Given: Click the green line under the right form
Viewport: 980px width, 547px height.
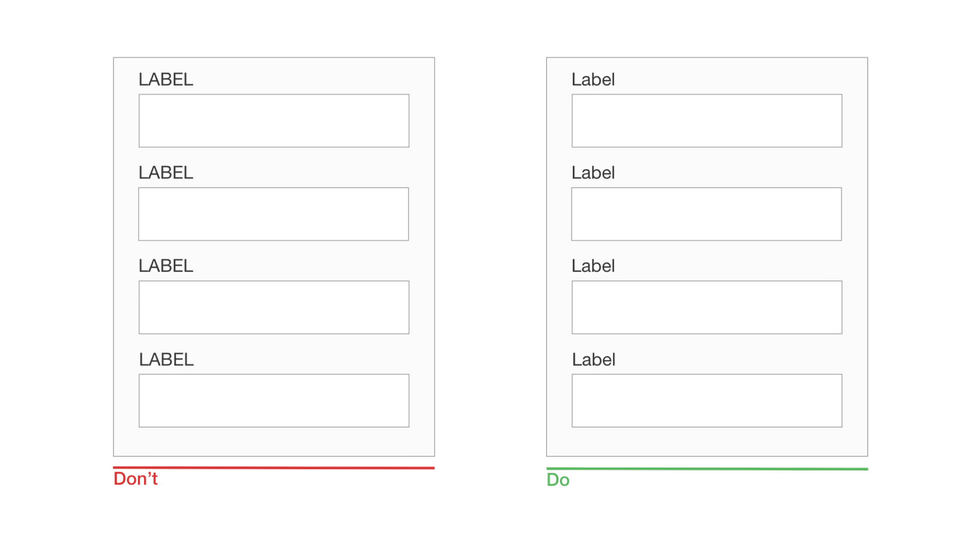Looking at the screenshot, I should pos(707,469).
